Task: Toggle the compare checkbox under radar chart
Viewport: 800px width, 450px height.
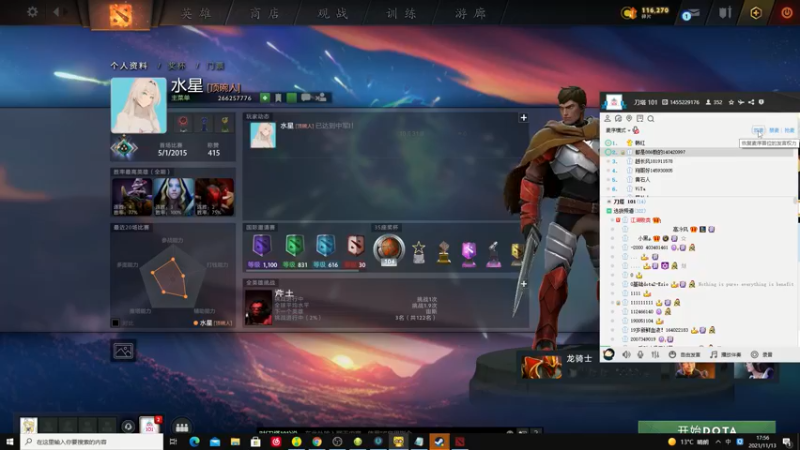Action: pos(116,322)
